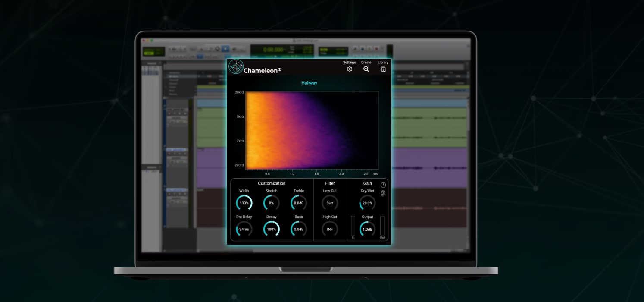This screenshot has width=644, height=302.
Task: Click the Hallway preset name
Action: click(309, 83)
